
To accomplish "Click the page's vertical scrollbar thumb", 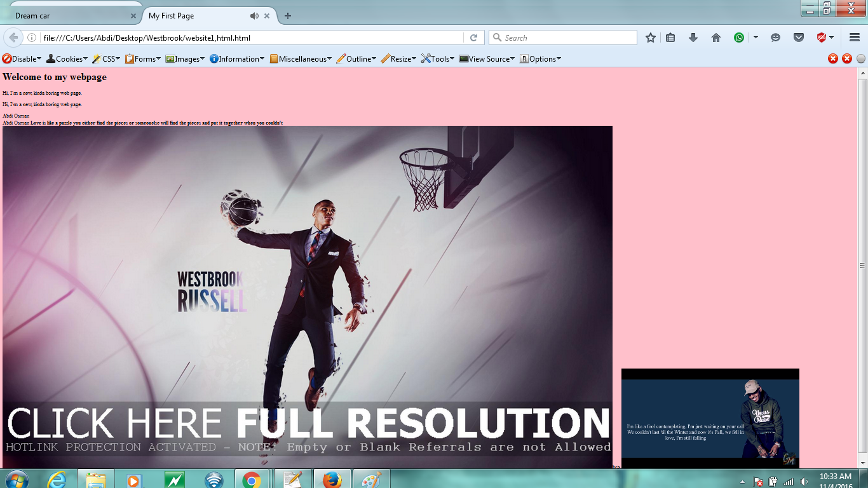I will 863,266.
